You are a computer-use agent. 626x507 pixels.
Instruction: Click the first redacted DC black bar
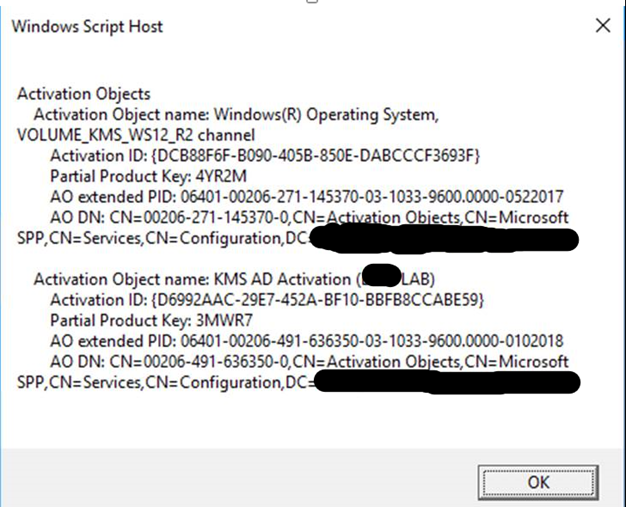pos(444,239)
